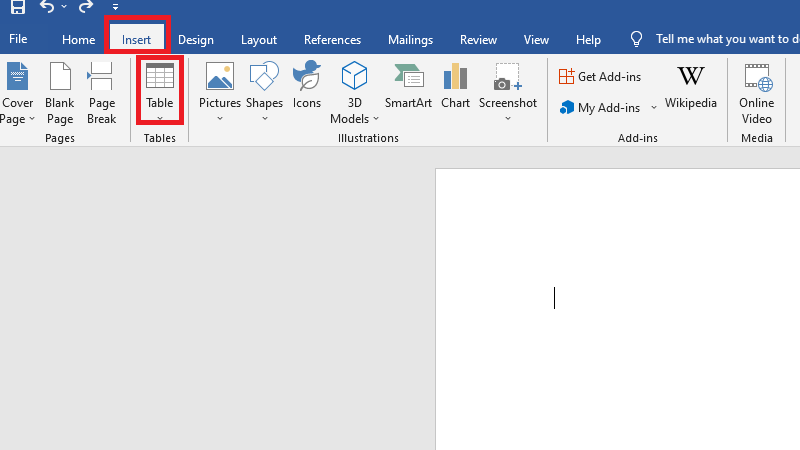The width and height of the screenshot is (800, 450).
Task: Customize Quick Access Toolbar dropdown
Action: click(x=115, y=8)
